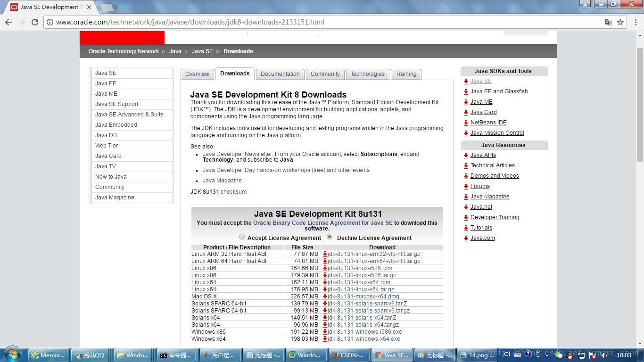This screenshot has height=362, width=644.
Task: Click the volume speaker tray icon
Action: pyautogui.click(x=604, y=355)
